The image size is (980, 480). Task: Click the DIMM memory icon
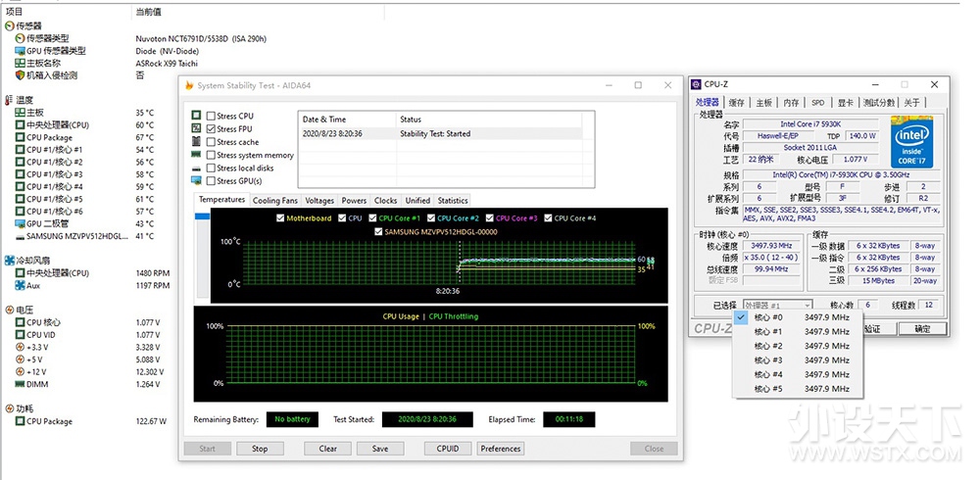click(21, 384)
